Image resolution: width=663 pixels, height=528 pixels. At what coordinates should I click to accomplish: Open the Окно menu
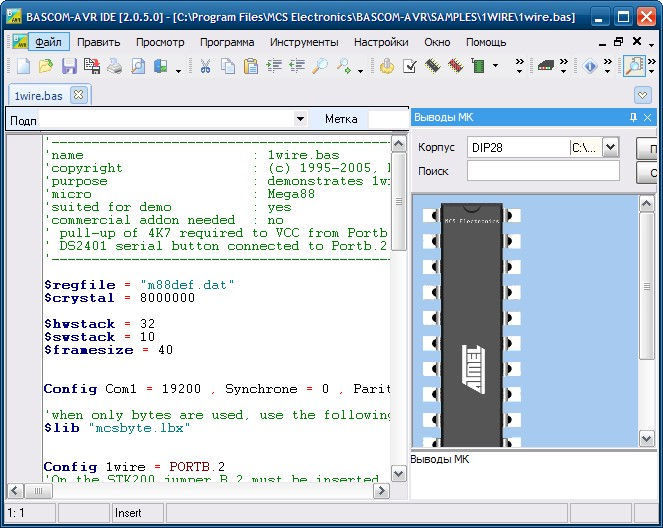coord(437,42)
